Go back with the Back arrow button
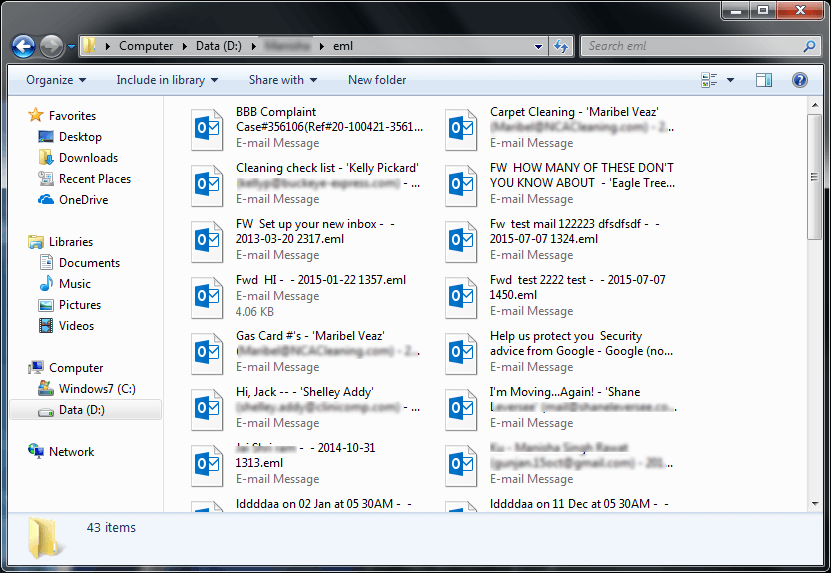This screenshot has width=831, height=573. click(x=24, y=47)
